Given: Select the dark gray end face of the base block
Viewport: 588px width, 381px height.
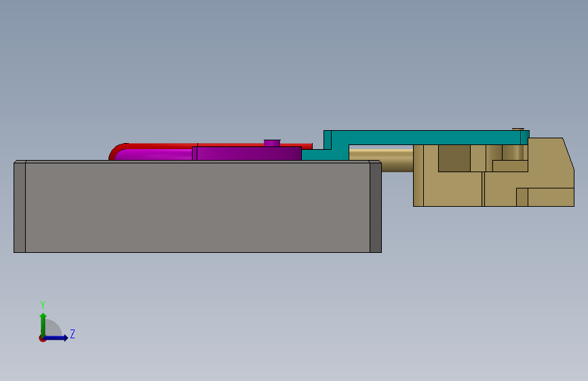Looking at the screenshot, I should [x=375, y=207].
